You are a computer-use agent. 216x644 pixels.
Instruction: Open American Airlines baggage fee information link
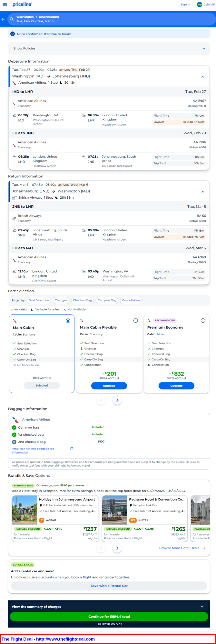(33, 451)
